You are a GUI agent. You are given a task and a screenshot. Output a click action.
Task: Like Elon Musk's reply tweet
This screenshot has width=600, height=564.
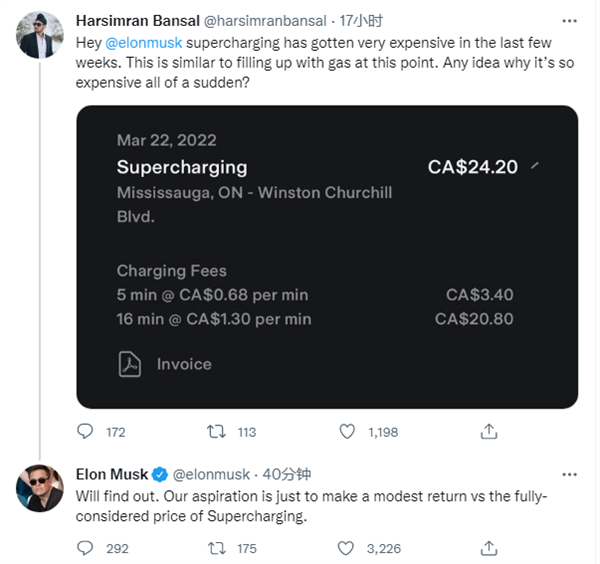(x=347, y=547)
